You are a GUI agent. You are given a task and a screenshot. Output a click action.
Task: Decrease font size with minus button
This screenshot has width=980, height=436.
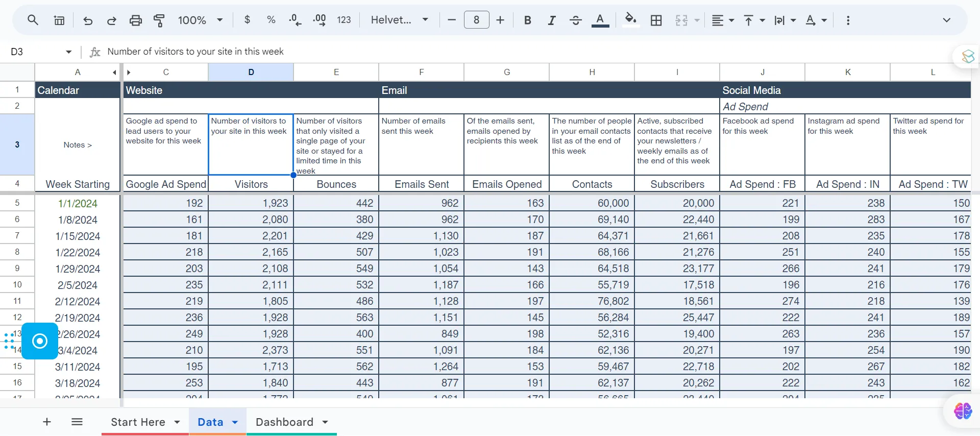click(x=452, y=20)
